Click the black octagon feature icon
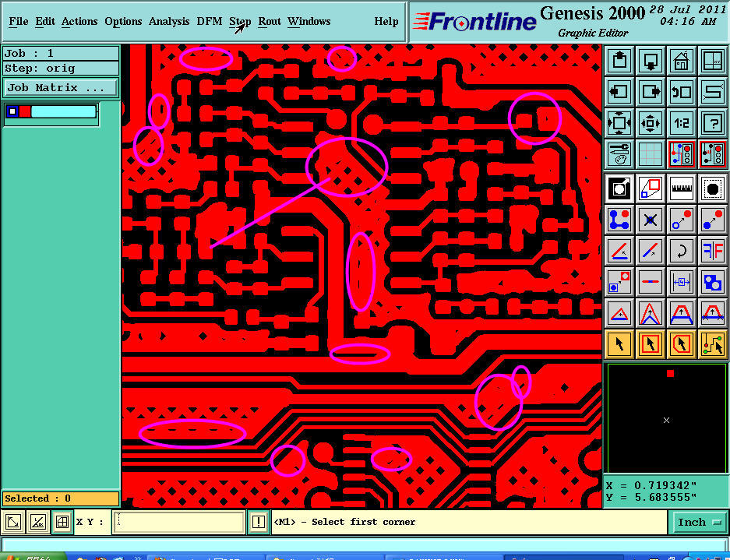The height and width of the screenshot is (560, 730). (x=713, y=188)
